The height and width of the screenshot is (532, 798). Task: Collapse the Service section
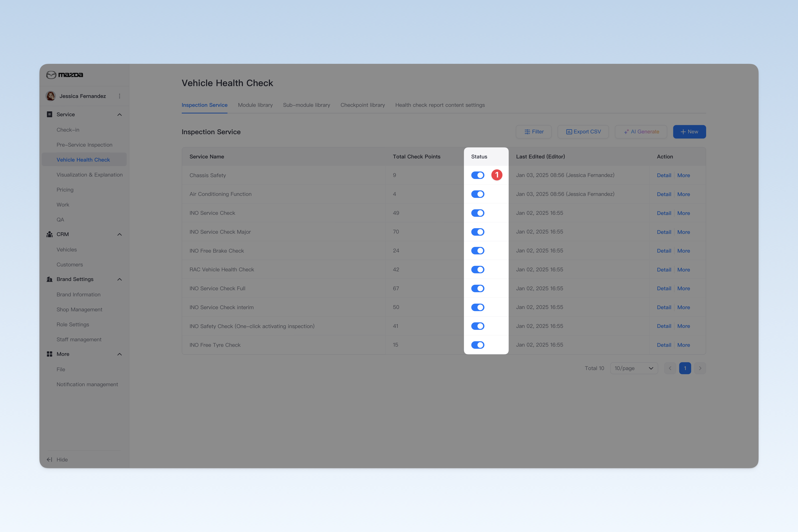pyautogui.click(x=119, y=115)
